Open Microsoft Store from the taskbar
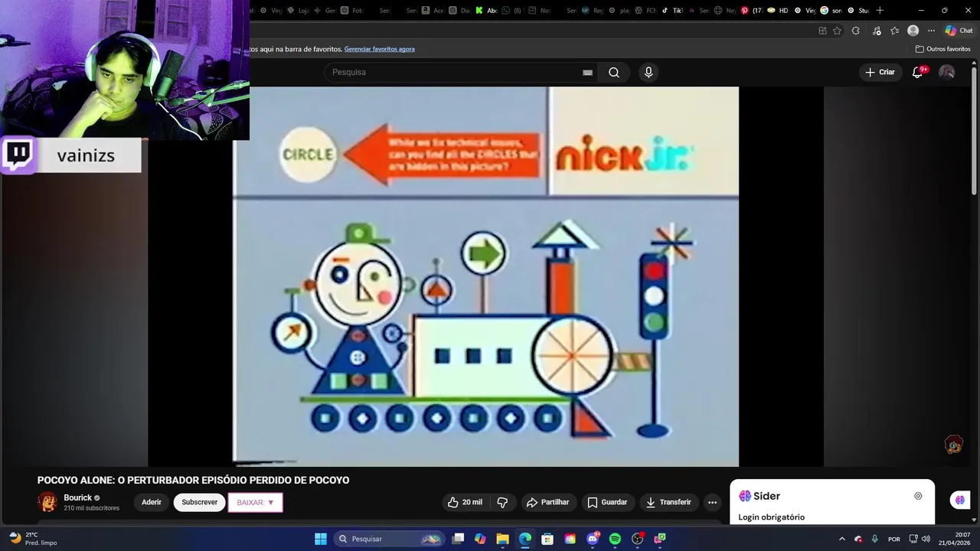 547,539
